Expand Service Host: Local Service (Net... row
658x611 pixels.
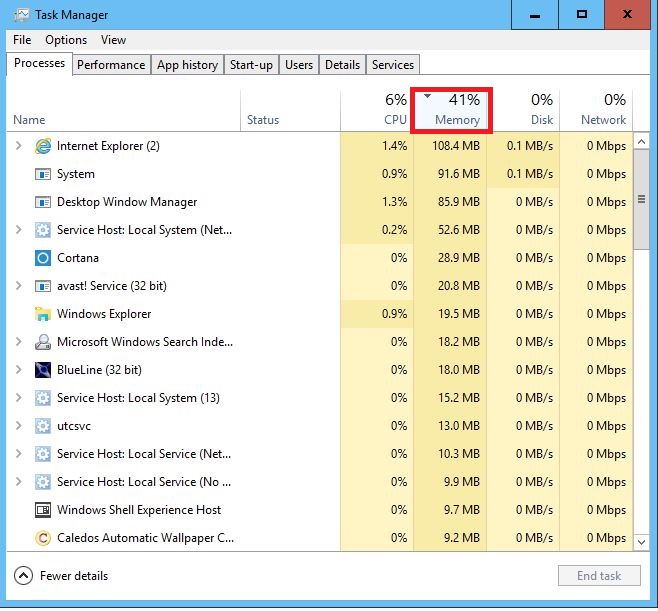pos(18,454)
